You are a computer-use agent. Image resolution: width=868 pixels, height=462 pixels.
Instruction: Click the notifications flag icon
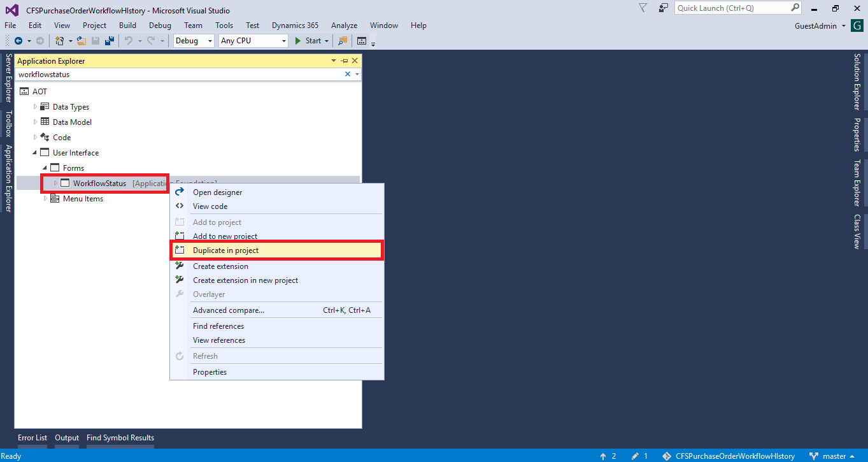point(643,8)
